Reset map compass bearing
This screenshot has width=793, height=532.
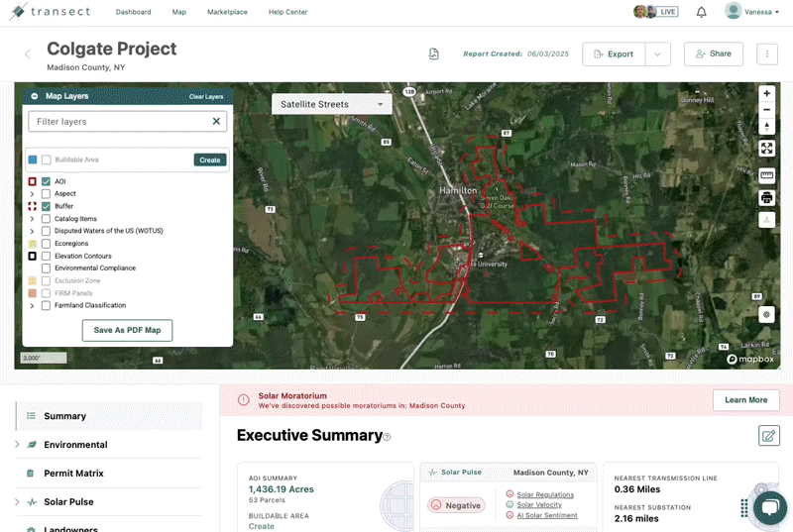point(766,126)
